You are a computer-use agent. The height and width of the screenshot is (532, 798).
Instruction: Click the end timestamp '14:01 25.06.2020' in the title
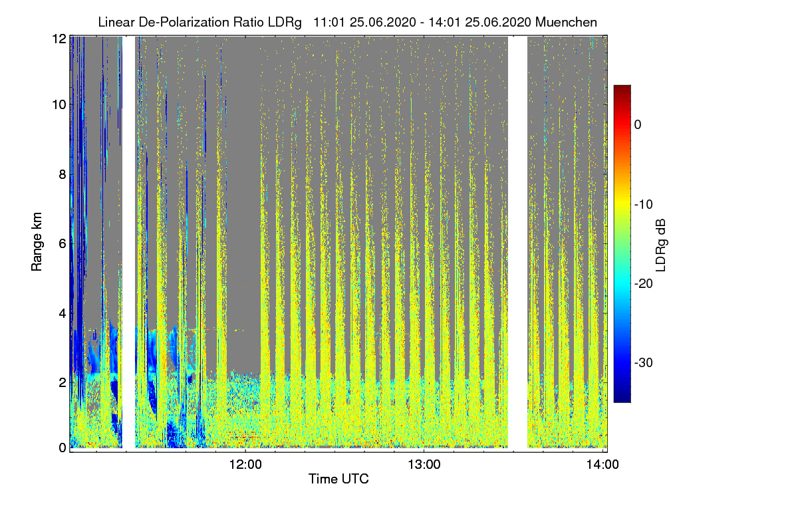click(x=479, y=22)
